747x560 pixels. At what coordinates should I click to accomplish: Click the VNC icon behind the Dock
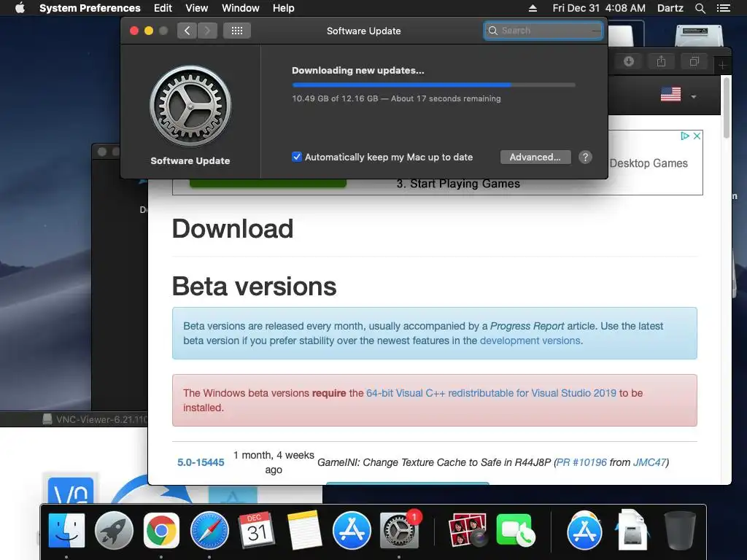click(71, 491)
